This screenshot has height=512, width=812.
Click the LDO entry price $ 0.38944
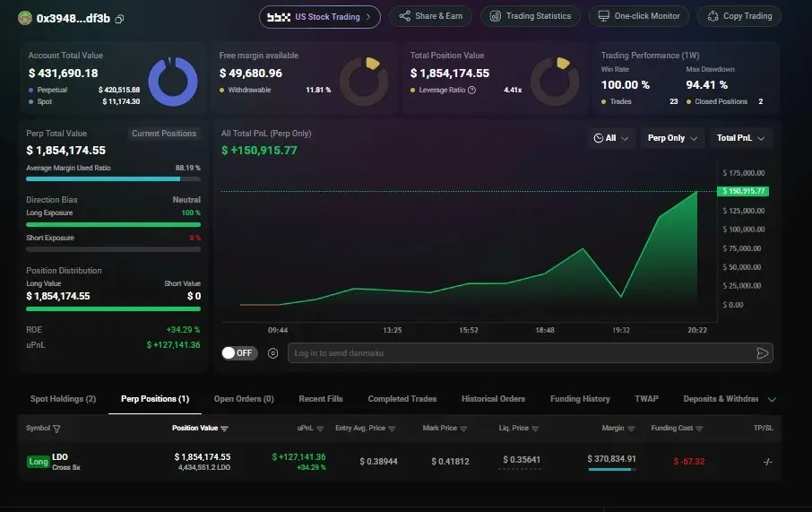(378, 461)
